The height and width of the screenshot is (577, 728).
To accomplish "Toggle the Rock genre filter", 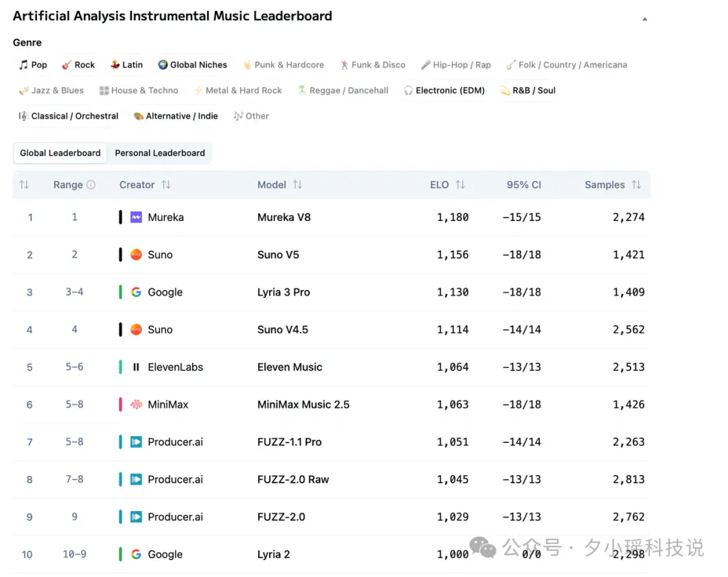I will tap(78, 65).
